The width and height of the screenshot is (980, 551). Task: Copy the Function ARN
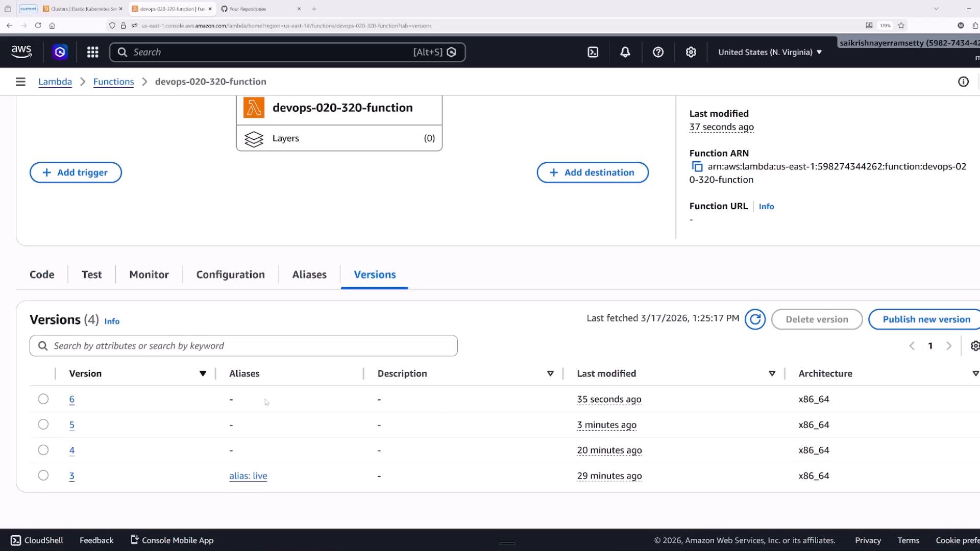coord(697,167)
